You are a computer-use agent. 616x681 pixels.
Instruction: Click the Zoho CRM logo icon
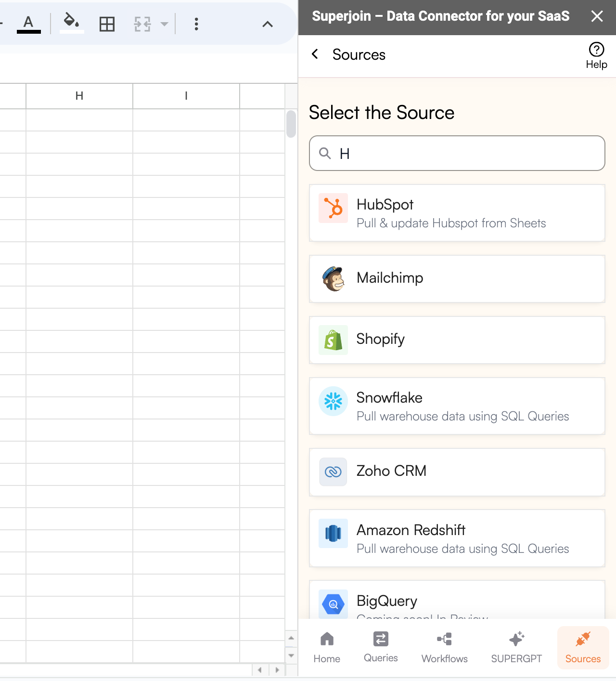click(333, 472)
